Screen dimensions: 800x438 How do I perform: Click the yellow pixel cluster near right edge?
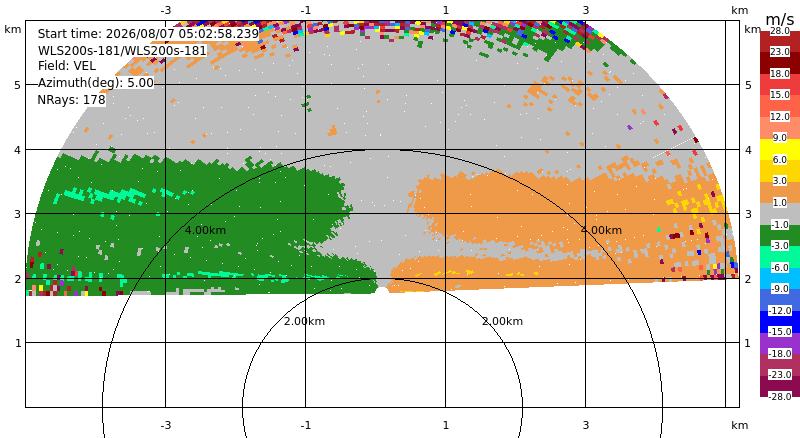point(696,204)
